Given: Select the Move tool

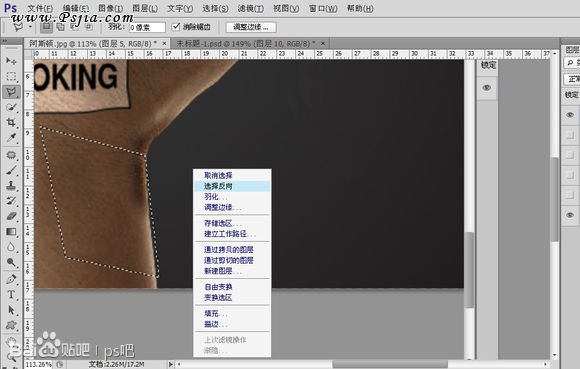Looking at the screenshot, I should tap(11, 60).
